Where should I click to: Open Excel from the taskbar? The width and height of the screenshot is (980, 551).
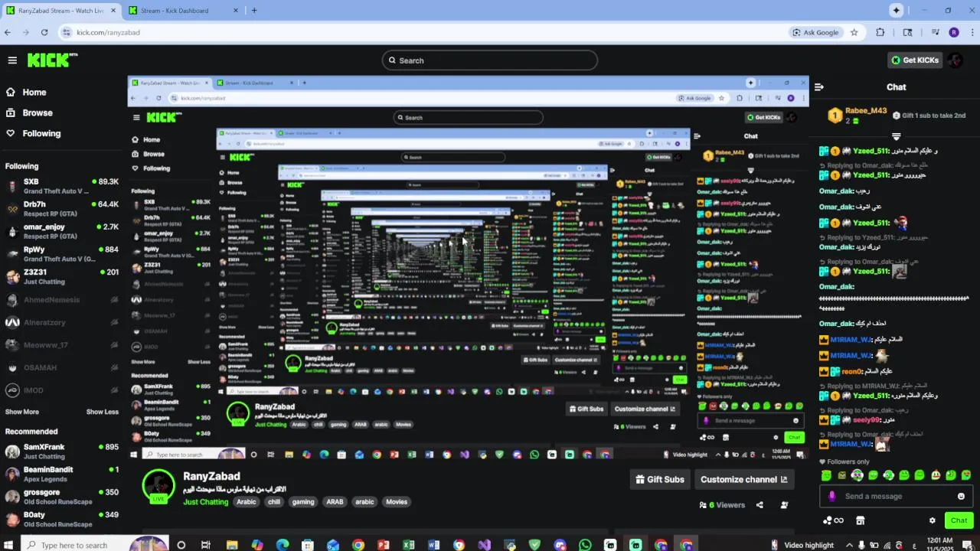[408, 545]
